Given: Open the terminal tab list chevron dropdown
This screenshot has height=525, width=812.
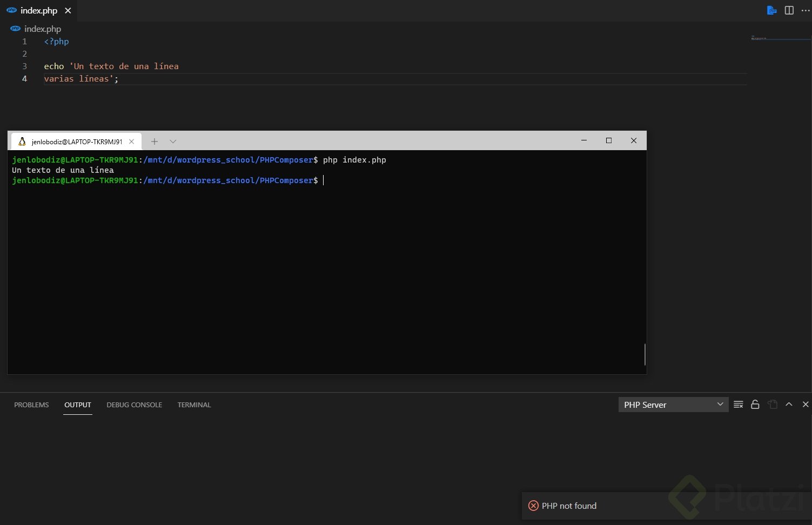Looking at the screenshot, I should pyautogui.click(x=172, y=141).
